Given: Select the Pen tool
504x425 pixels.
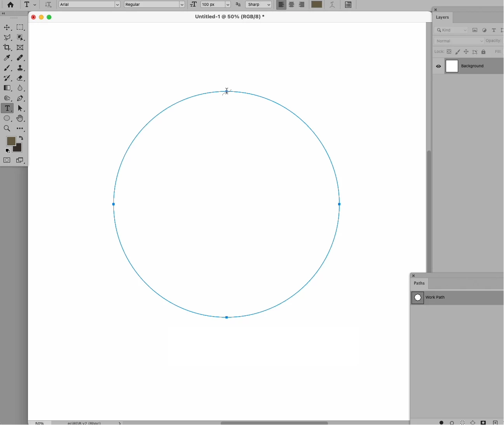Looking at the screenshot, I should pos(20,98).
